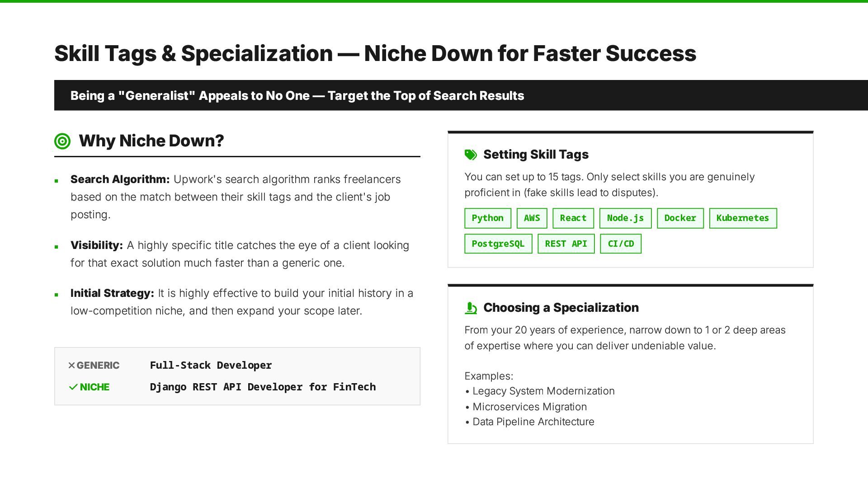Click the X mark next to GENERIC
This screenshot has height=488, width=868.
71,365
